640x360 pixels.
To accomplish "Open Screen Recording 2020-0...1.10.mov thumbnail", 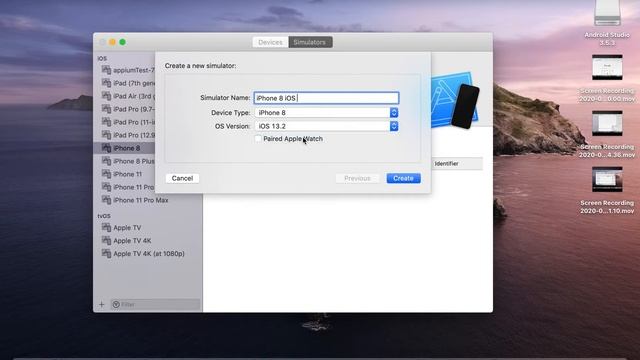I will [607, 179].
